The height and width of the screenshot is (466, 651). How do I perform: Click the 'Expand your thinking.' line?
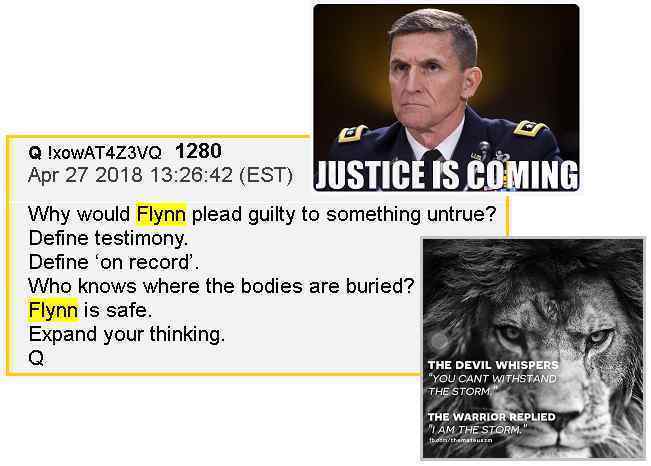click(x=127, y=334)
